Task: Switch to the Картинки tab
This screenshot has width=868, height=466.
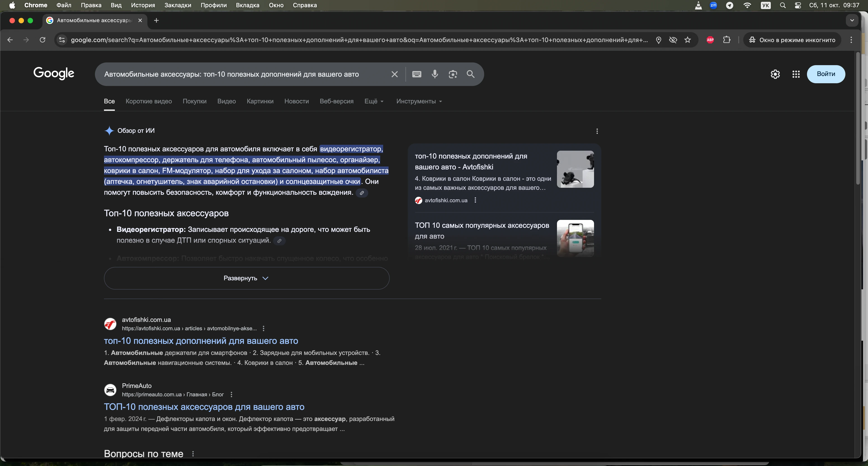Action: [260, 101]
